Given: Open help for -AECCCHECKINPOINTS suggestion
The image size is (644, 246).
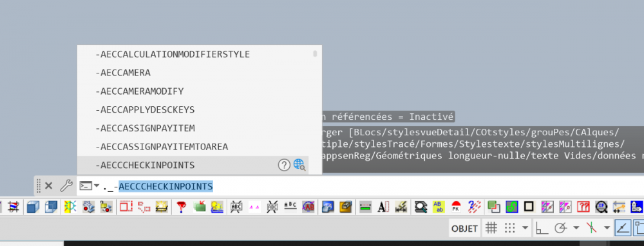Looking at the screenshot, I should pos(284,165).
